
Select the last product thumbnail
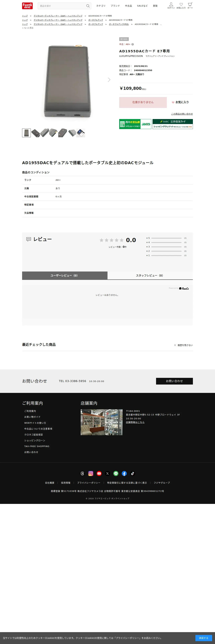[x=81, y=133]
